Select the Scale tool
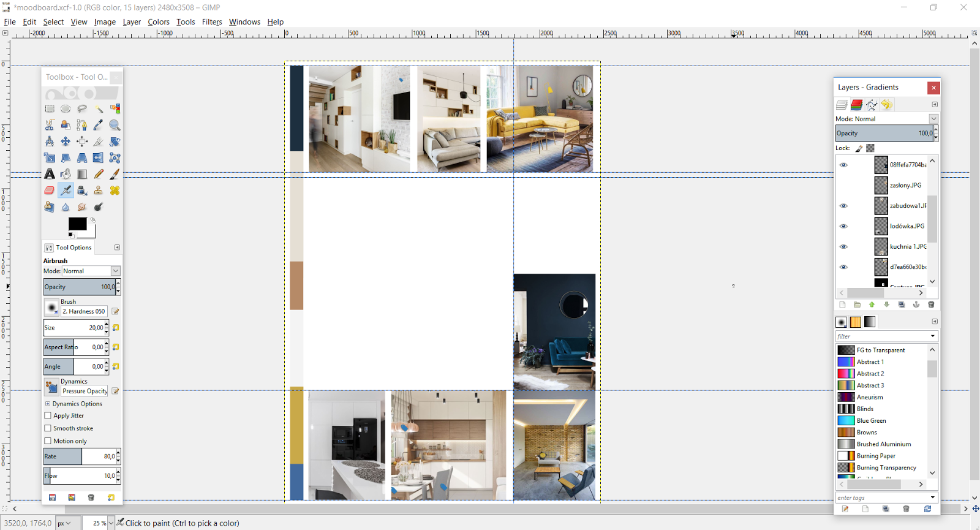Screen dimensions: 980x530 point(50,158)
